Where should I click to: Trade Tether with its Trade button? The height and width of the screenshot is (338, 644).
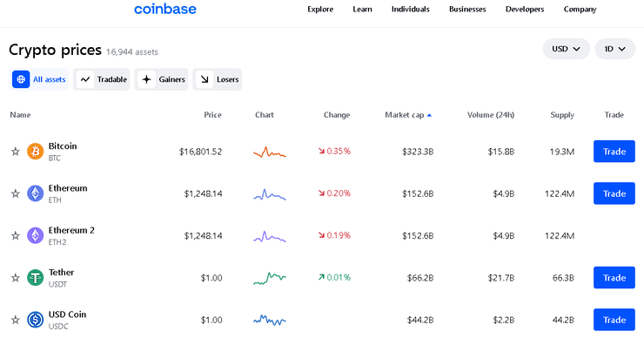pos(614,278)
